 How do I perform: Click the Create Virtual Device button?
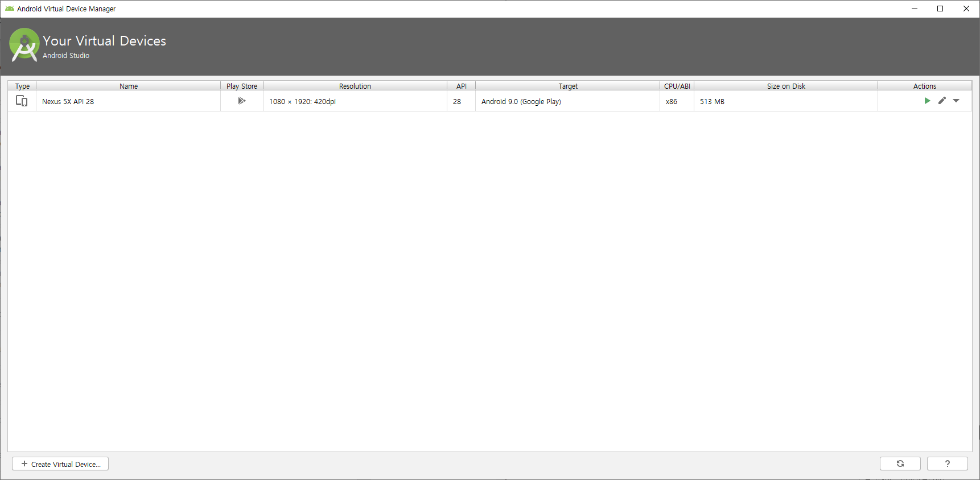[60, 464]
